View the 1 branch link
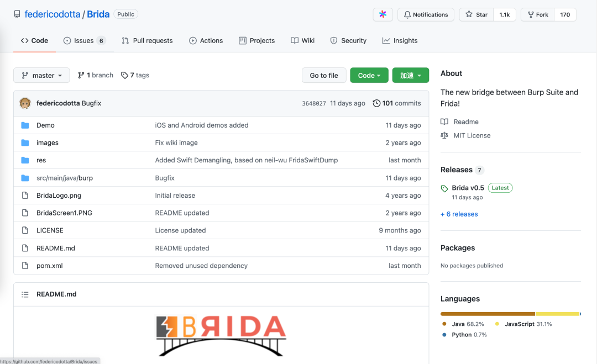597x364 pixels. pos(96,75)
